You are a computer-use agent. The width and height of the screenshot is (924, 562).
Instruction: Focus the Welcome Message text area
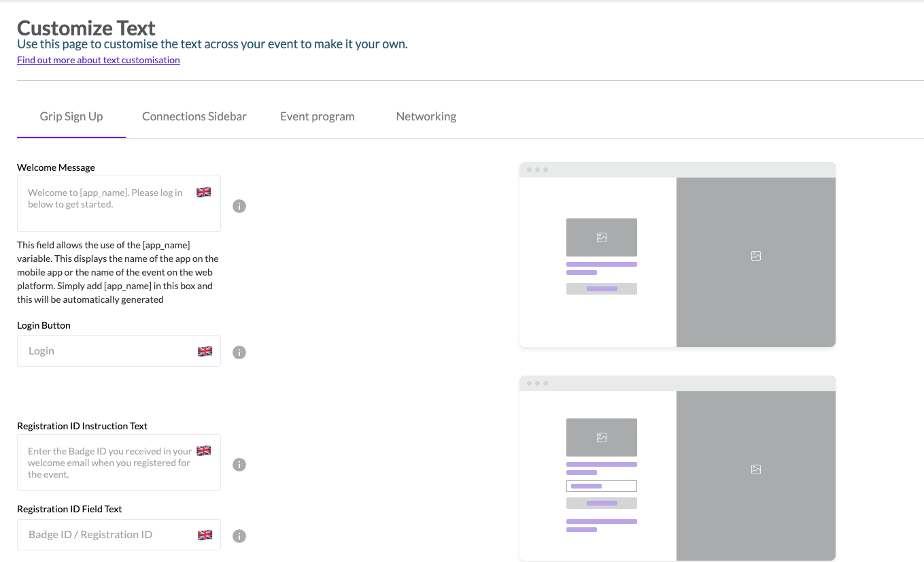(x=119, y=203)
